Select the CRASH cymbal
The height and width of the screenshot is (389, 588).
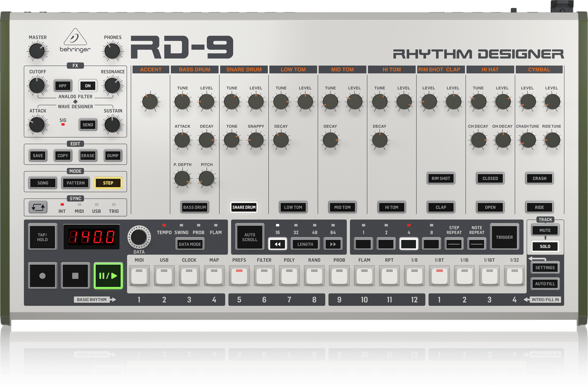pyautogui.click(x=539, y=178)
